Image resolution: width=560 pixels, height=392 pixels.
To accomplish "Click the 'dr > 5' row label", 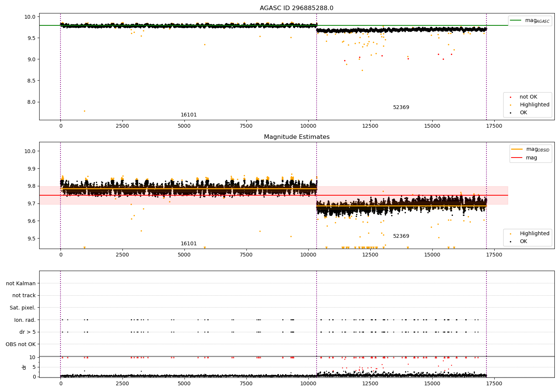I will [28, 332].
